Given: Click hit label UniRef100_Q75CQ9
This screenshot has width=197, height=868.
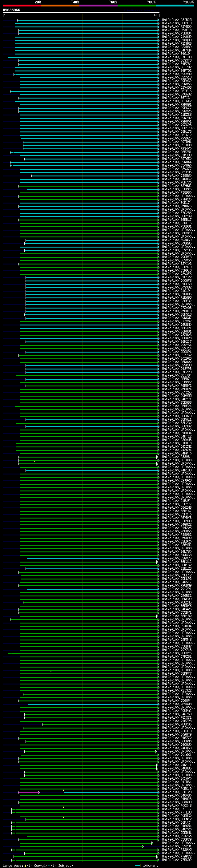Looking at the screenshot, I should tap(176, 860).
